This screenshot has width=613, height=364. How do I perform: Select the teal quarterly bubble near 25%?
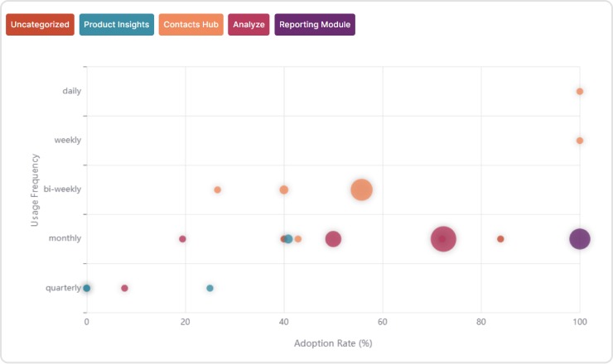tap(210, 288)
